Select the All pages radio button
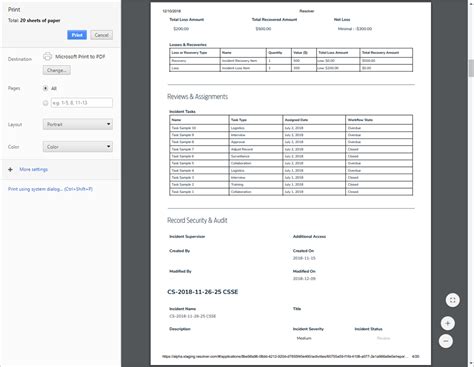Screen dimensions: 474x367 pos(46,88)
